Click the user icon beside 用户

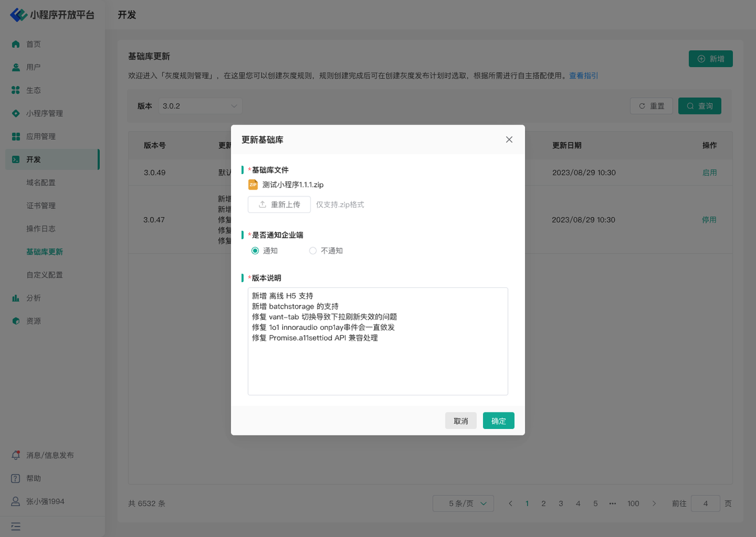click(16, 67)
